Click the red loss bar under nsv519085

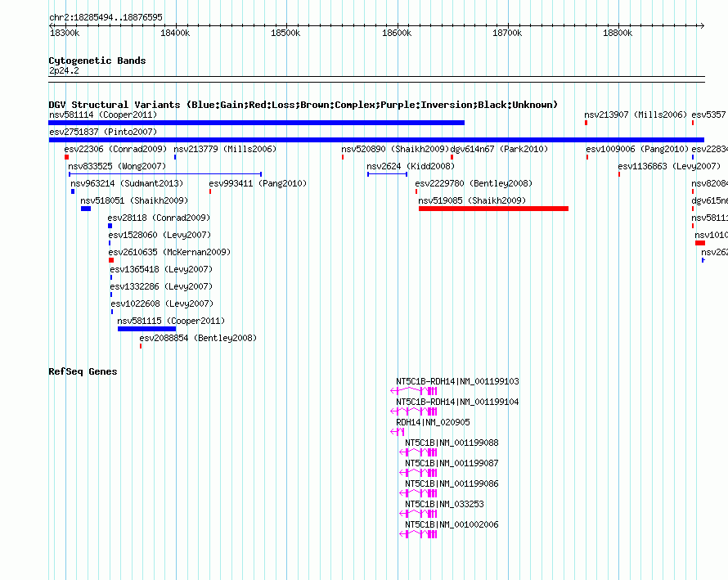click(493, 209)
